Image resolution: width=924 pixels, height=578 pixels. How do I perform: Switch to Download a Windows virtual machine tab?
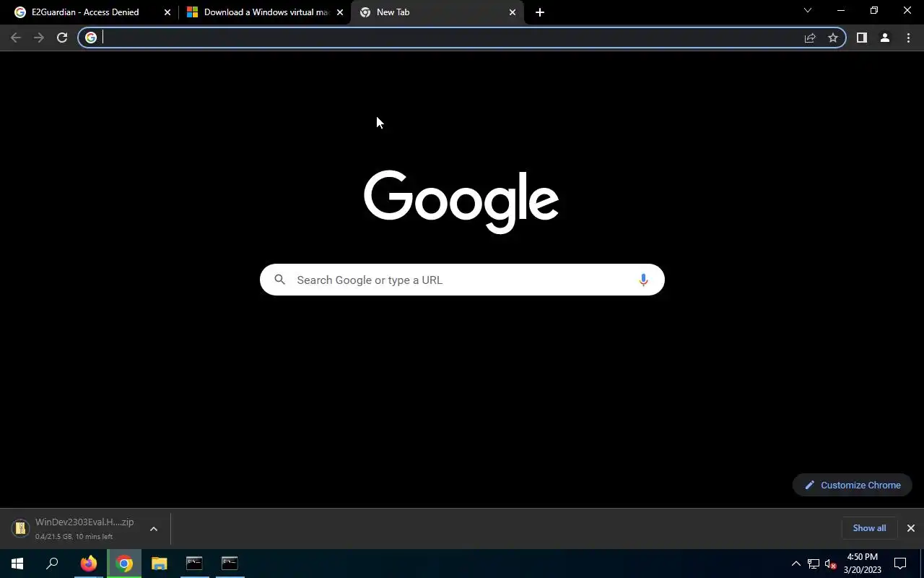tap(264, 12)
